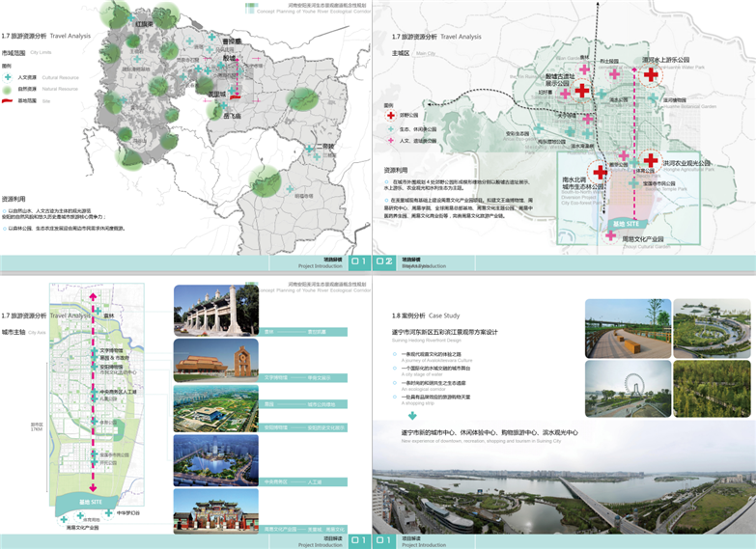Click the teal cross beside 文字博物馆 on axis map

[x=95, y=351]
